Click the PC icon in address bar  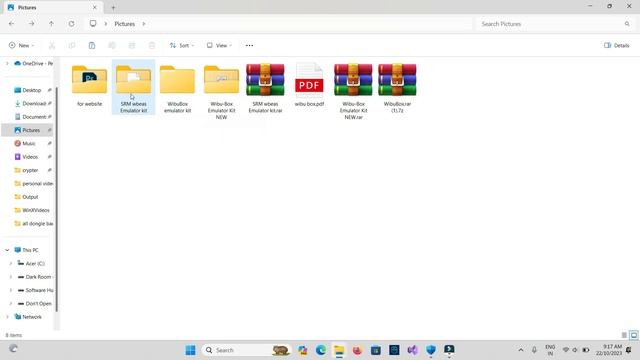(x=93, y=24)
